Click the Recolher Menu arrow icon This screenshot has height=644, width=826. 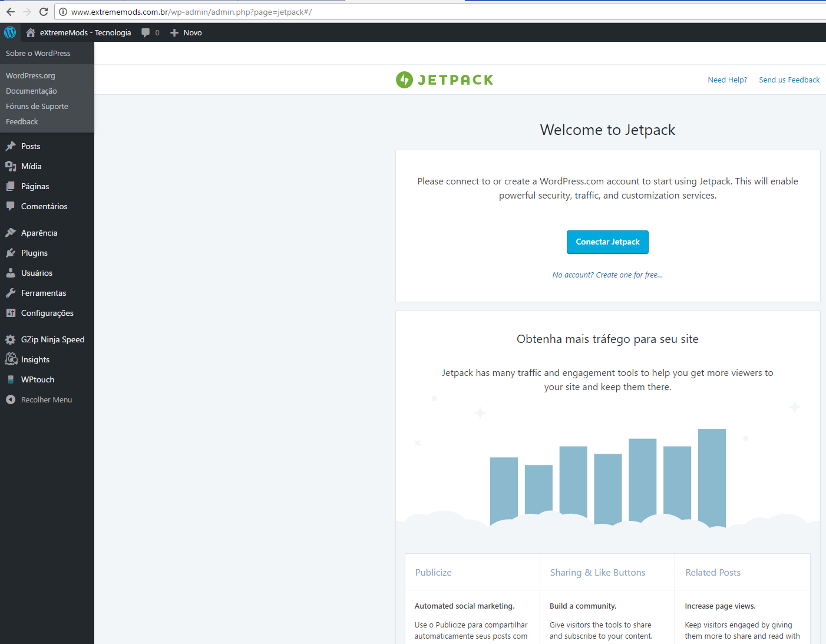(x=11, y=399)
